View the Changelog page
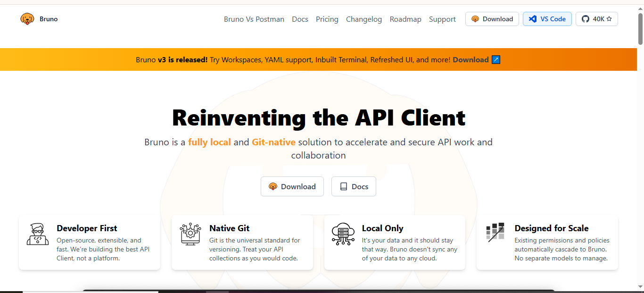The image size is (644, 293). [x=364, y=19]
